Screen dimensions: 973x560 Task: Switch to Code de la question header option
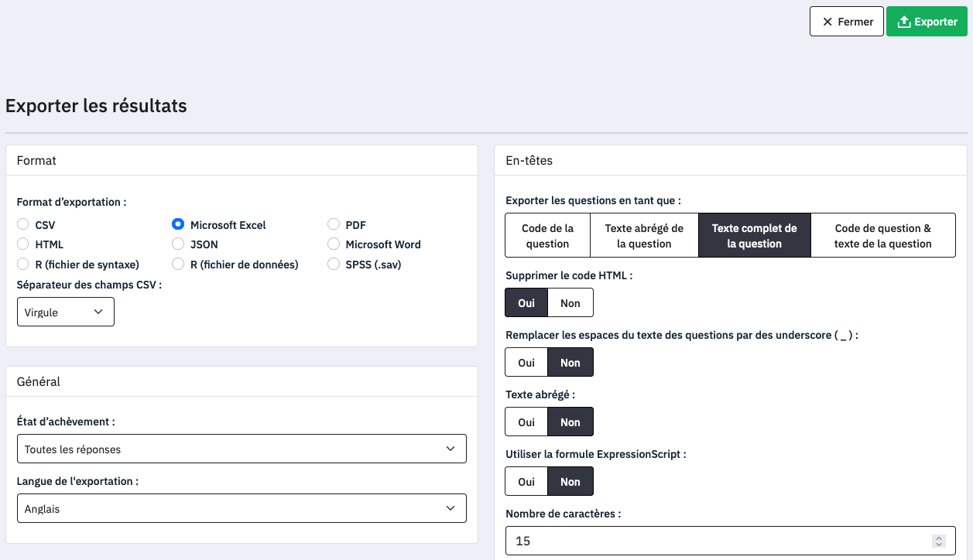[x=547, y=236]
